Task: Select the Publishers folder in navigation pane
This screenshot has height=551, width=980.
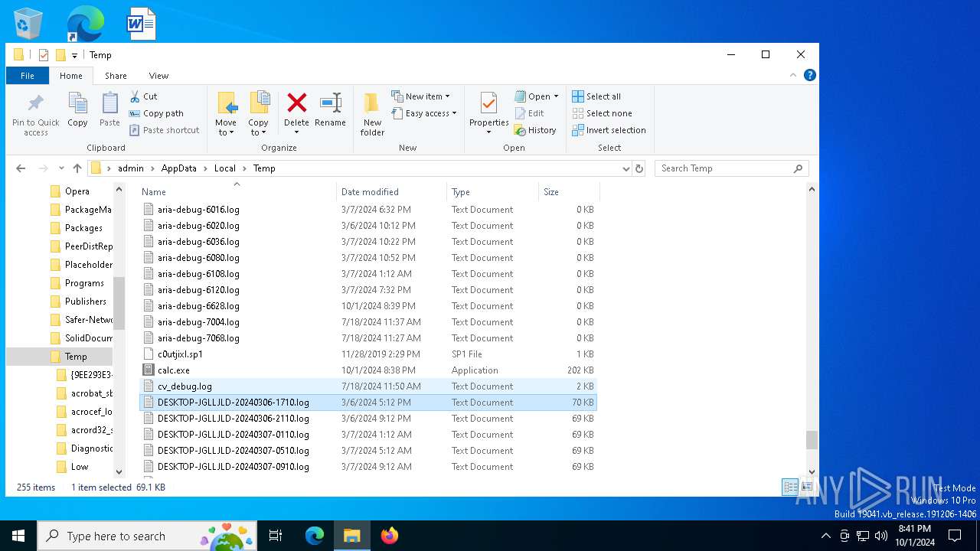Action: click(x=85, y=302)
